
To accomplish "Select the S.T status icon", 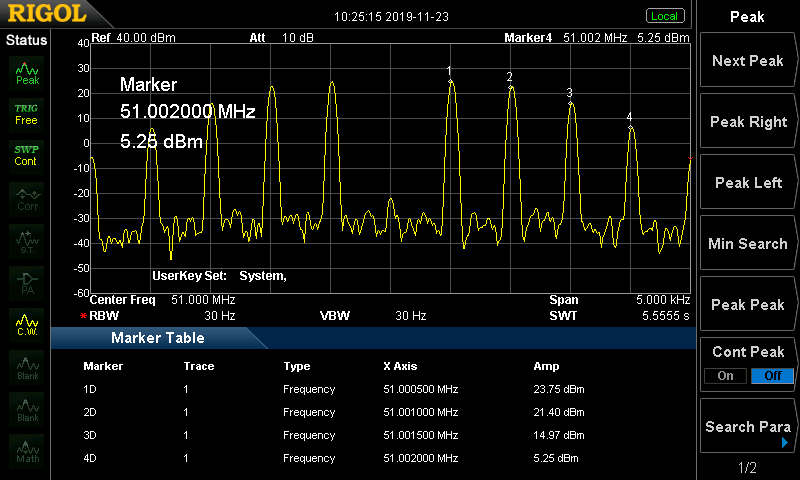I will pos(27,239).
